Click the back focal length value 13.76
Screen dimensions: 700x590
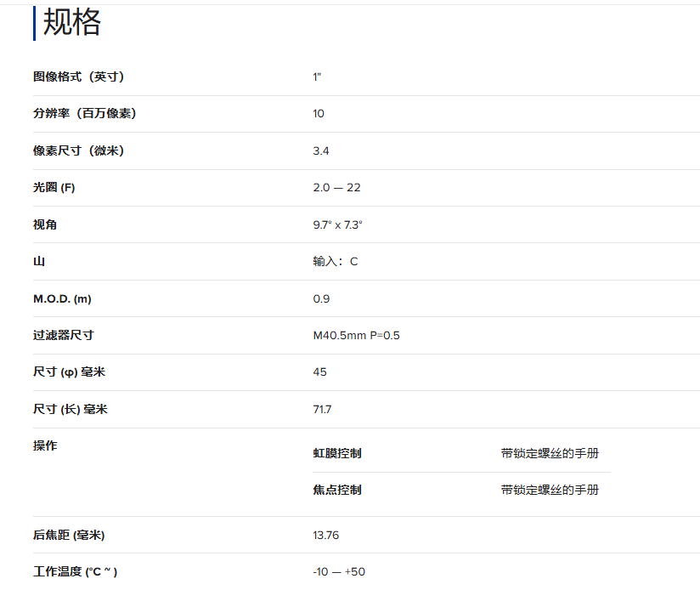pyautogui.click(x=326, y=535)
